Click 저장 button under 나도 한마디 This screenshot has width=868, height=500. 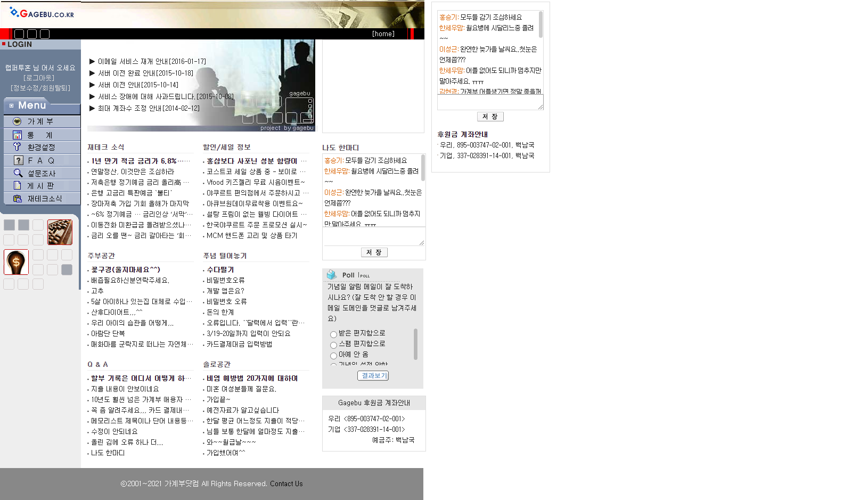[x=374, y=252]
